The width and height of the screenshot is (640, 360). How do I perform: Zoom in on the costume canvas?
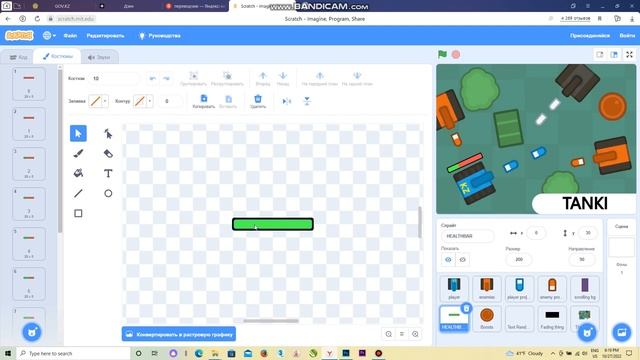point(415,334)
